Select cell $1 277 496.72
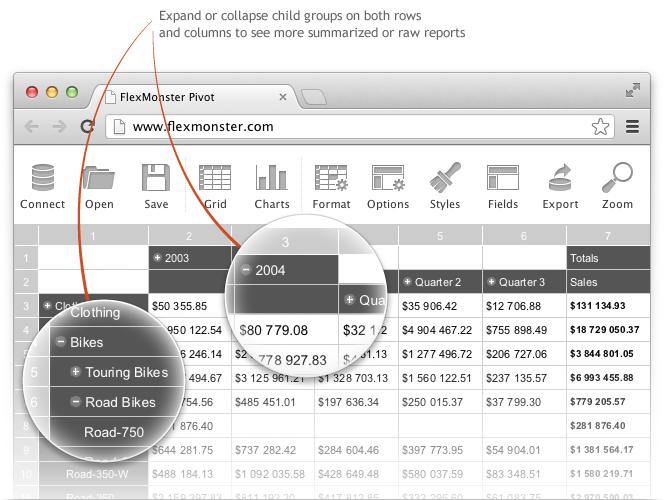 (x=440, y=354)
